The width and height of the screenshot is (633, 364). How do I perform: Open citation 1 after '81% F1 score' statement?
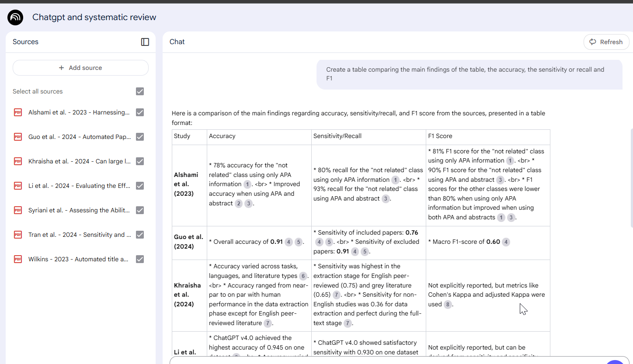coord(510,161)
